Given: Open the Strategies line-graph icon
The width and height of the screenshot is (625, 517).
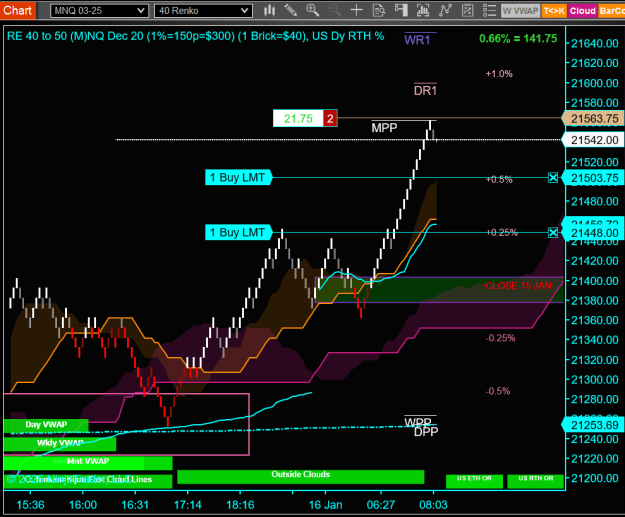Looking at the screenshot, I should tap(445, 11).
